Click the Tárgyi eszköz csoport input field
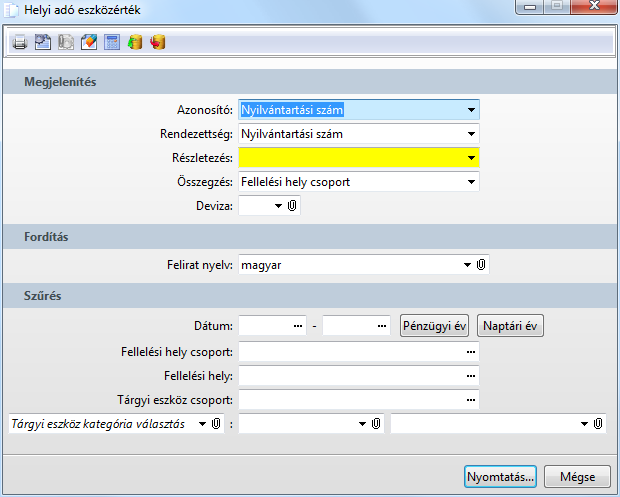Viewport: 620px width, 497px height. tap(359, 400)
